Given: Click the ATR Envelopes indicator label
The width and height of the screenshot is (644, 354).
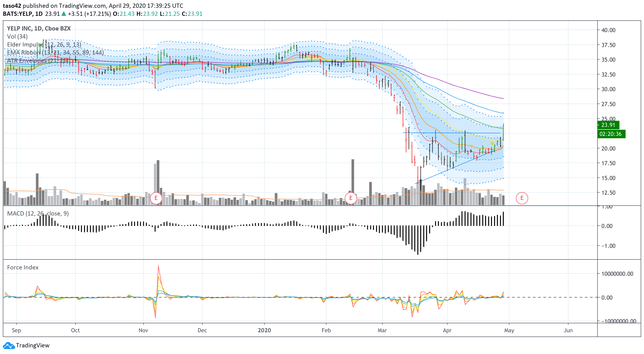Looking at the screenshot, I should pos(38,60).
